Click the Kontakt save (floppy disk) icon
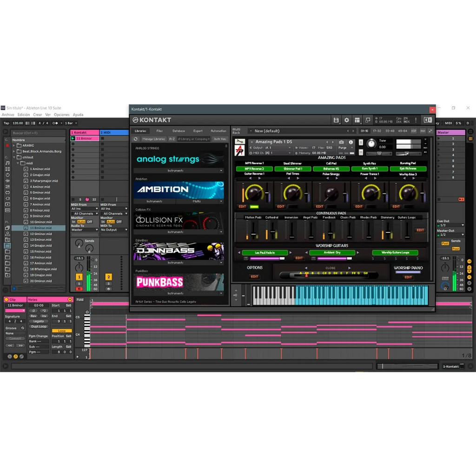 point(336,120)
